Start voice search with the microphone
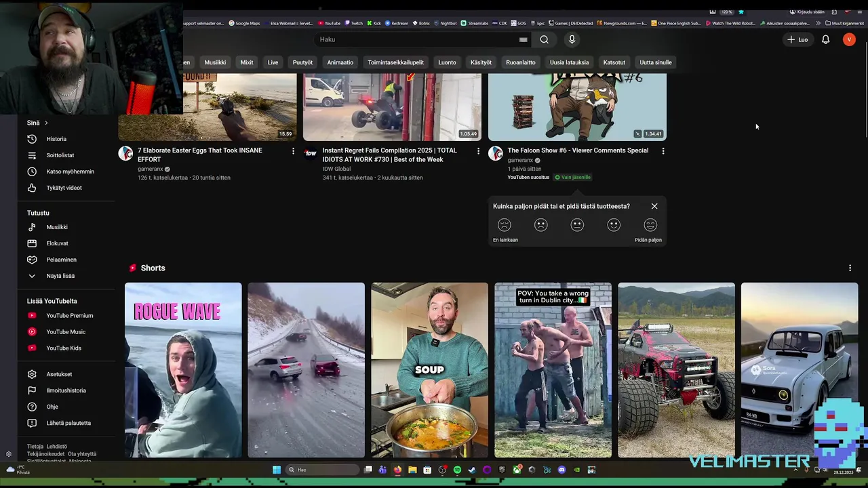 572,39
